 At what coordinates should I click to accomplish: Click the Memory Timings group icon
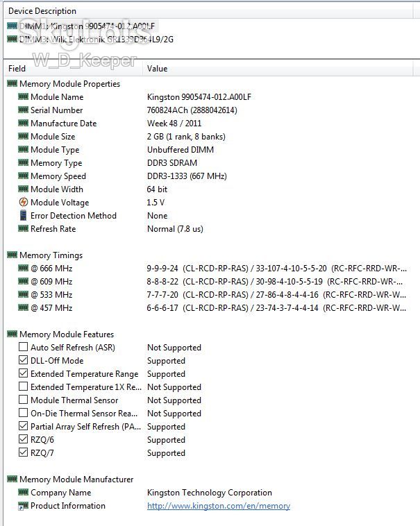pyautogui.click(x=12, y=255)
